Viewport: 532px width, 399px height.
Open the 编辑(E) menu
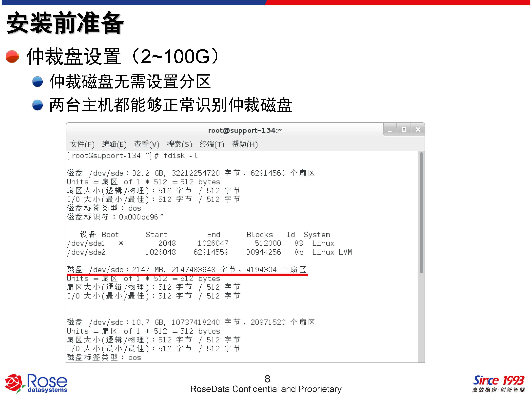(114, 144)
